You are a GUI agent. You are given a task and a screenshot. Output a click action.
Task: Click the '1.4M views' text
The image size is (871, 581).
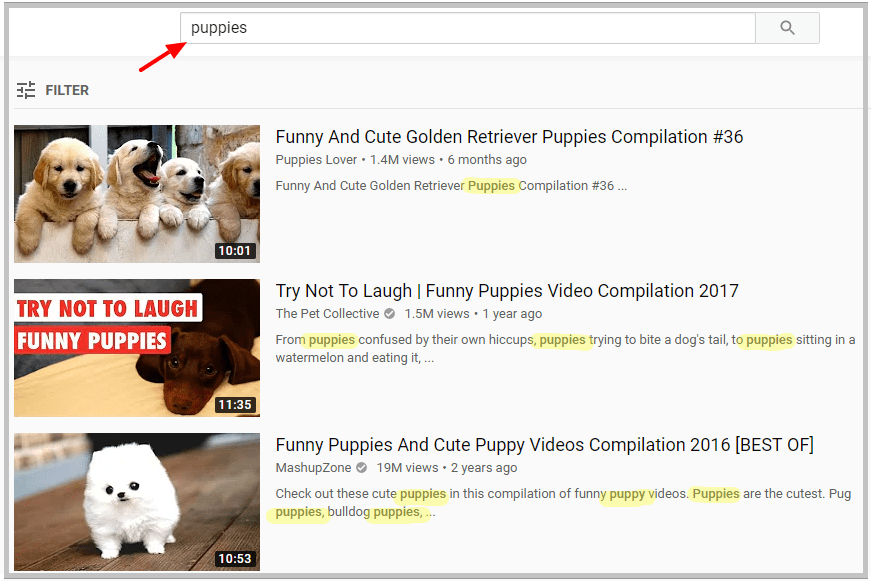pyautogui.click(x=402, y=160)
